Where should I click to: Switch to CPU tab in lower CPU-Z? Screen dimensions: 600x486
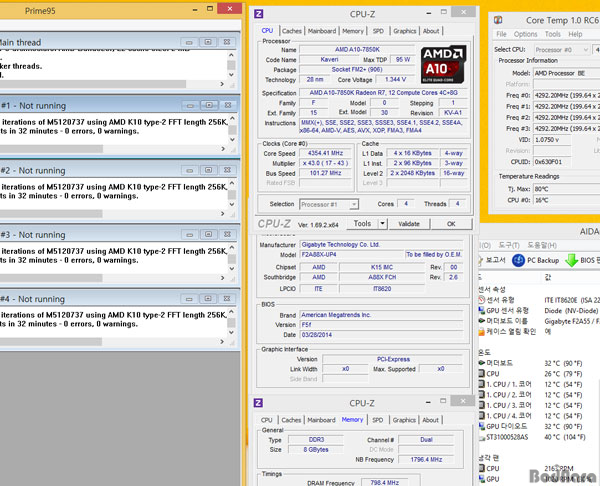[x=266, y=420]
